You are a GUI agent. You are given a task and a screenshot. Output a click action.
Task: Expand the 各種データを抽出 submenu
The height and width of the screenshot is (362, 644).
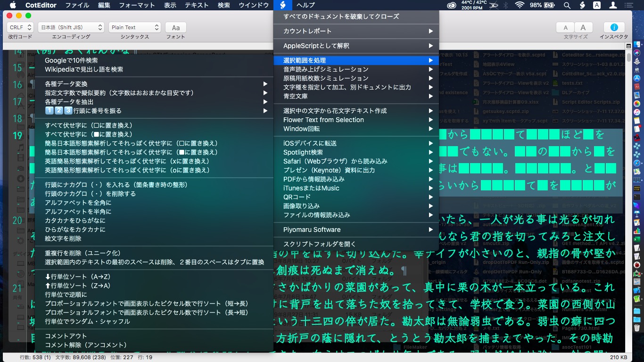pos(154,102)
